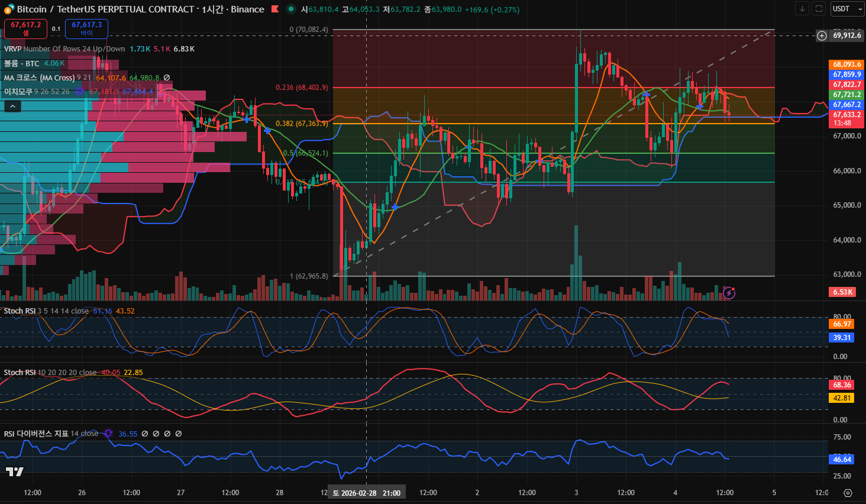Click the down arrow icon near USDT

pos(802,9)
